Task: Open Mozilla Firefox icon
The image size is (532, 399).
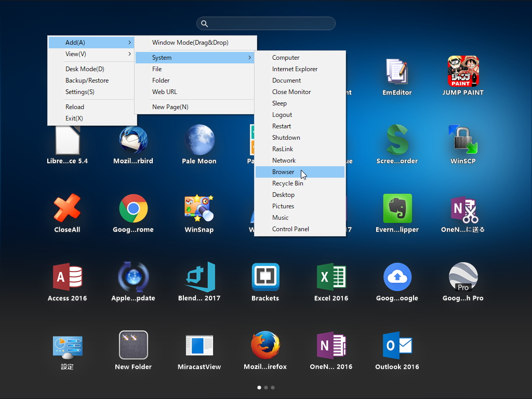Action: [x=265, y=345]
